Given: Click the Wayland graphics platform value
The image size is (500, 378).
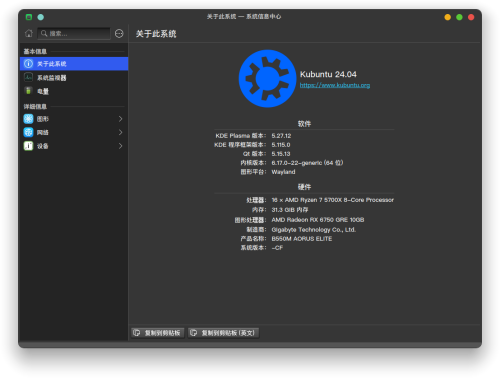Looking at the screenshot, I should pyautogui.click(x=283, y=172).
